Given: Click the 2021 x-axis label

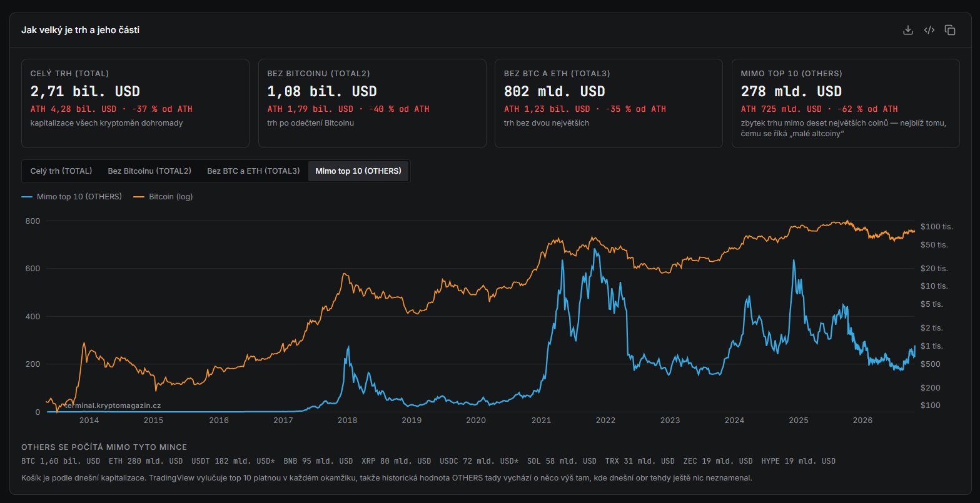Looking at the screenshot, I should click(541, 421).
